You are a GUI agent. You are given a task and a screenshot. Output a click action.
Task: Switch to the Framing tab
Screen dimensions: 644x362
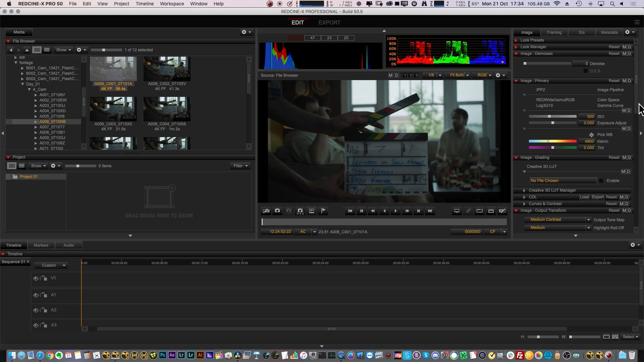[554, 32]
